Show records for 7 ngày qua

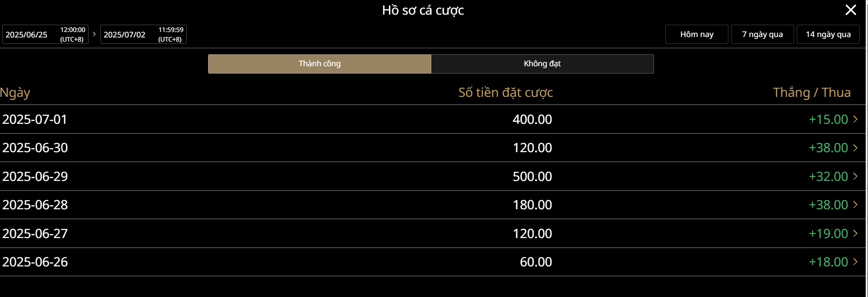[x=762, y=34]
